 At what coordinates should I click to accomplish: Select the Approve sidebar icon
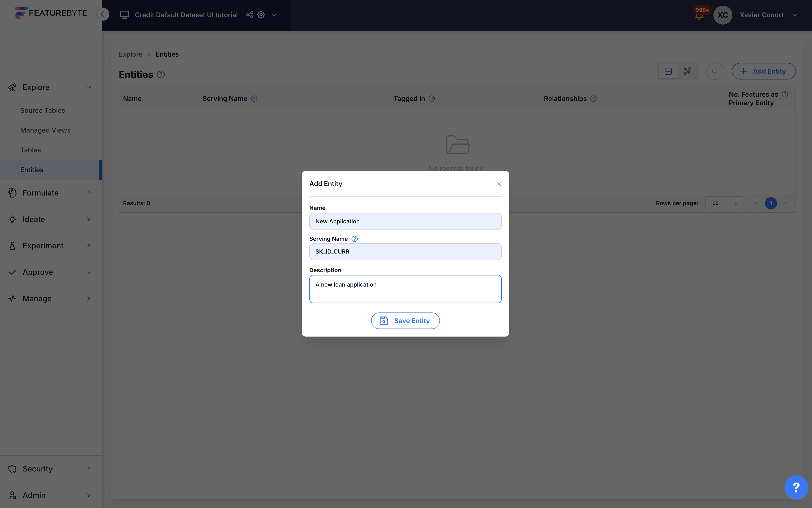[x=12, y=272]
